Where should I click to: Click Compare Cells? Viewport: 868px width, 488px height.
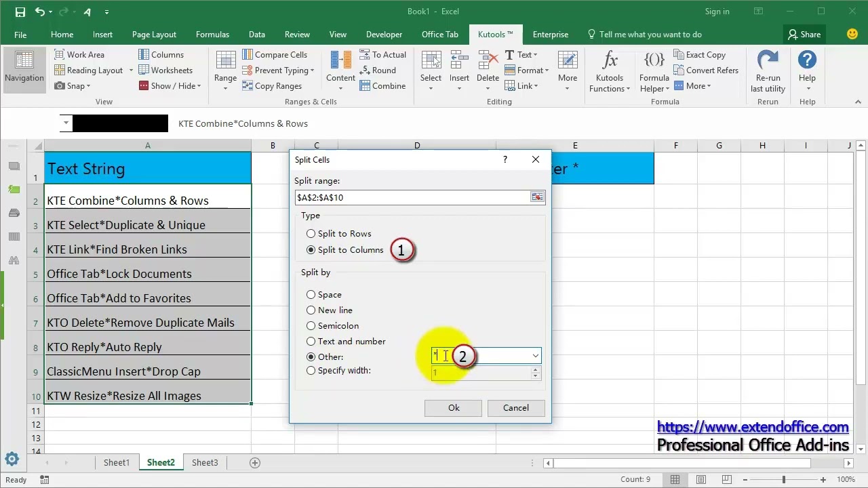pyautogui.click(x=274, y=55)
